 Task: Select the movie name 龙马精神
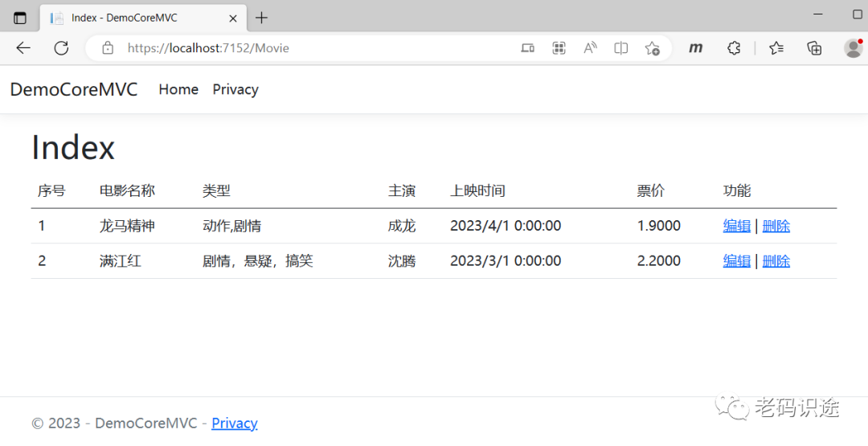point(127,226)
